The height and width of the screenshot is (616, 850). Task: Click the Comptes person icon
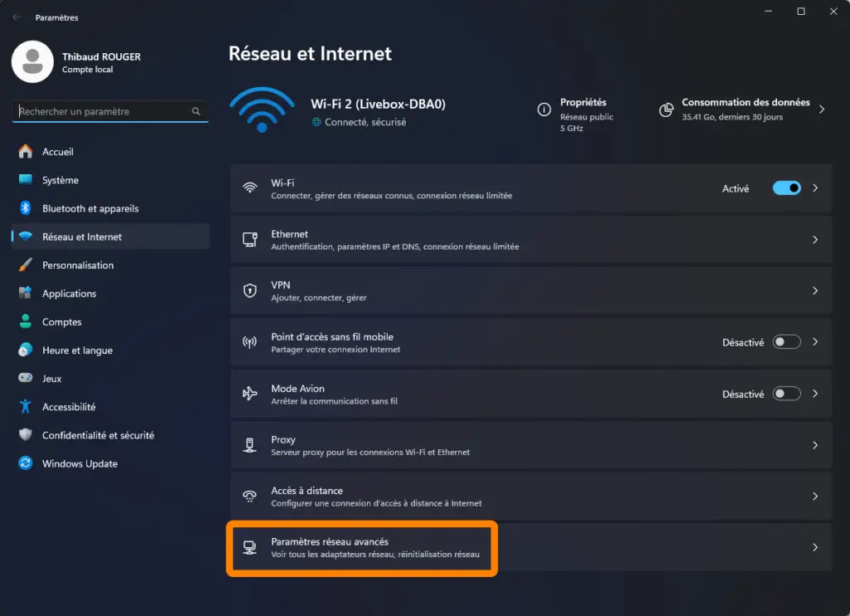click(x=26, y=321)
